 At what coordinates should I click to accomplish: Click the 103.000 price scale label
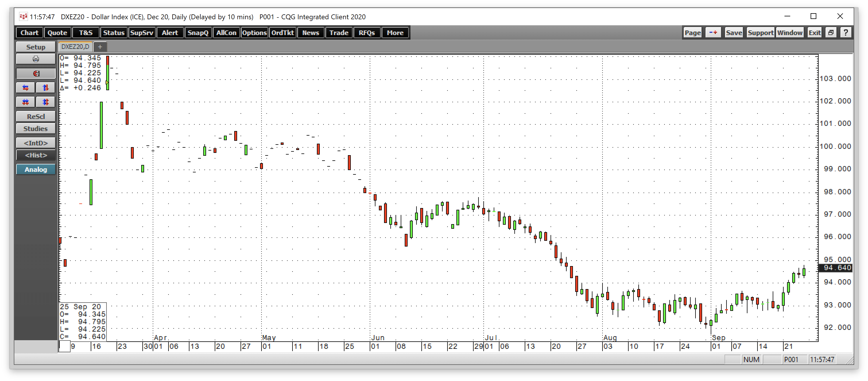click(835, 78)
